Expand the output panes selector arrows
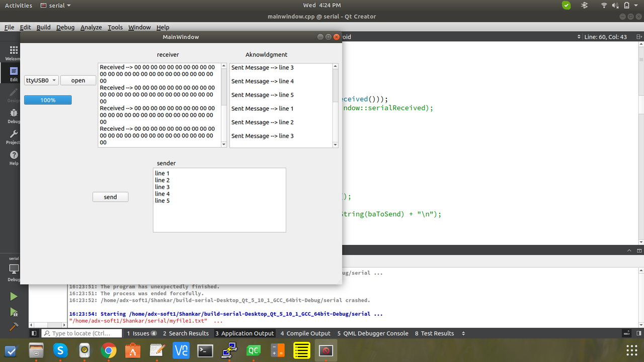Viewport: 644px width, 362px height. pos(463,333)
